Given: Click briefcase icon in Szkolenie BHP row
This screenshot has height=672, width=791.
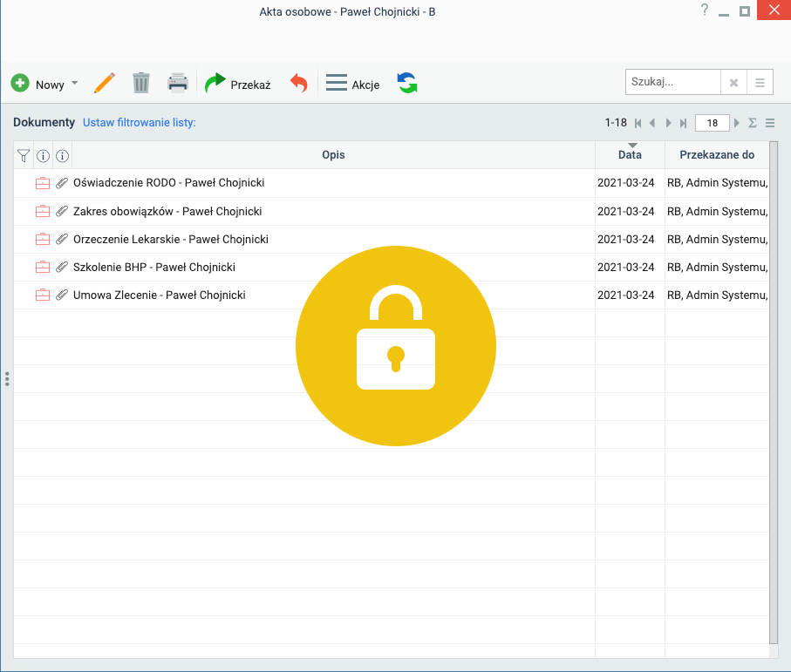Looking at the screenshot, I should (43, 268).
